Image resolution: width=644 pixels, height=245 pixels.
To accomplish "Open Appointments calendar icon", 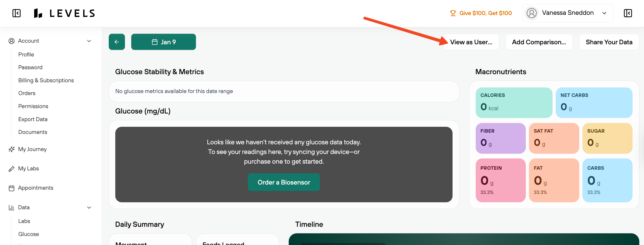I will [11, 188].
